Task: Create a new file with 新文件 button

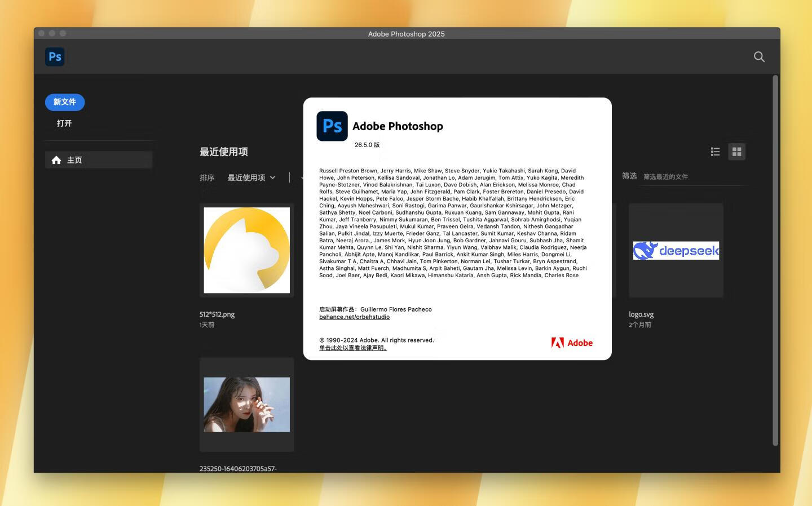Action: [65, 102]
